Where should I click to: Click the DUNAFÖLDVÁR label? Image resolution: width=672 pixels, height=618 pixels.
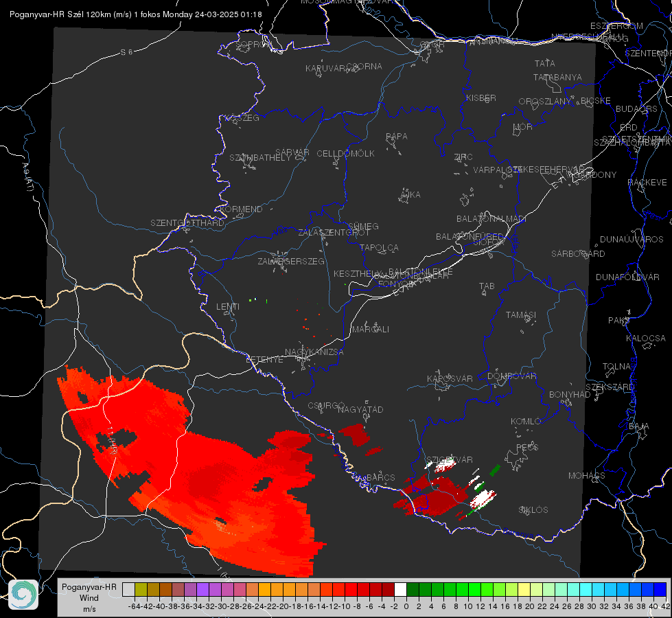(x=627, y=277)
